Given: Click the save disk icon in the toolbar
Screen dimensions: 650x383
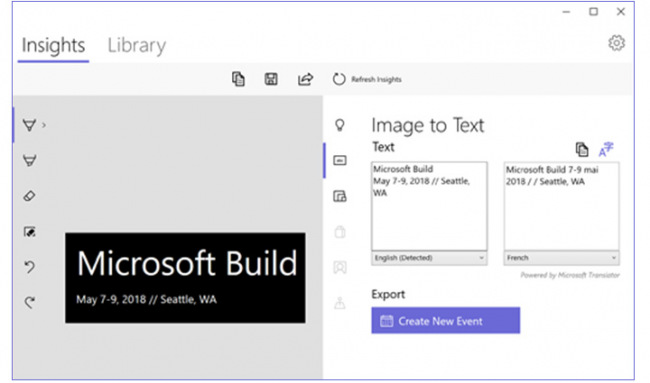Looking at the screenshot, I should click(x=271, y=79).
